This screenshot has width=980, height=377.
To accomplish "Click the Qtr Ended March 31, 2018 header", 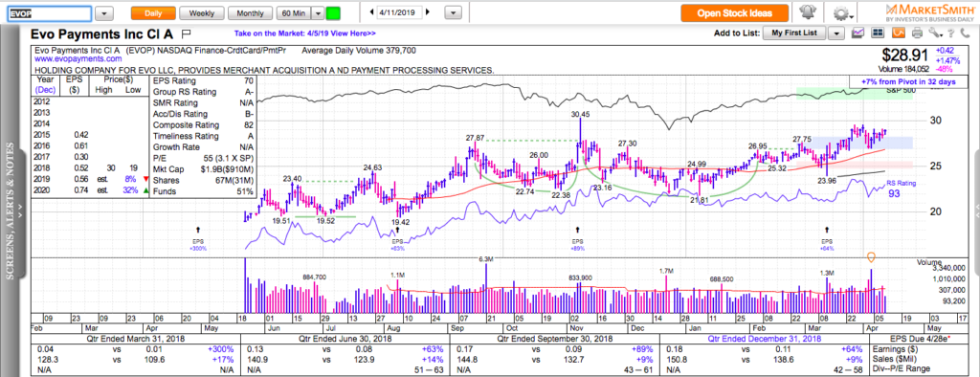I will click(136, 339).
